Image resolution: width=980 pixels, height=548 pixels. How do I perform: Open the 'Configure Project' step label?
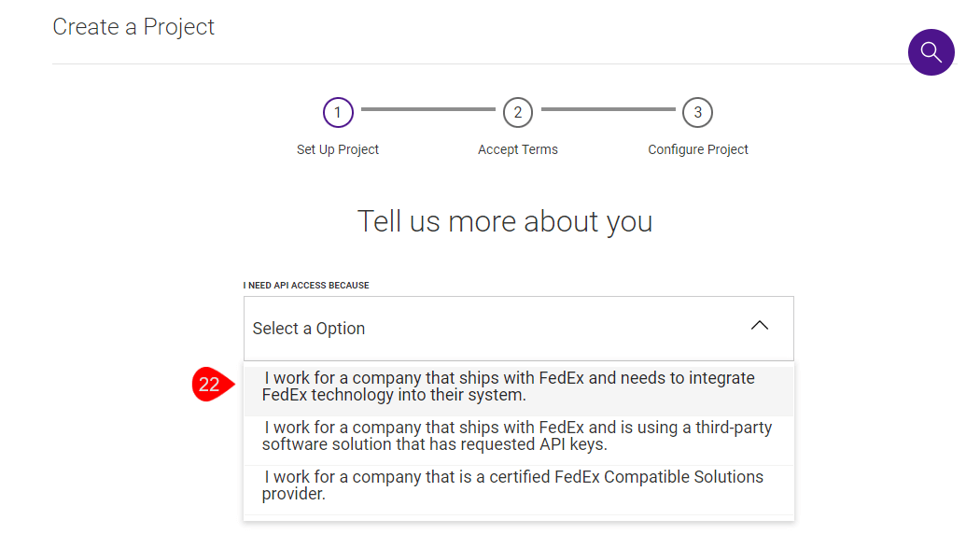(x=698, y=149)
